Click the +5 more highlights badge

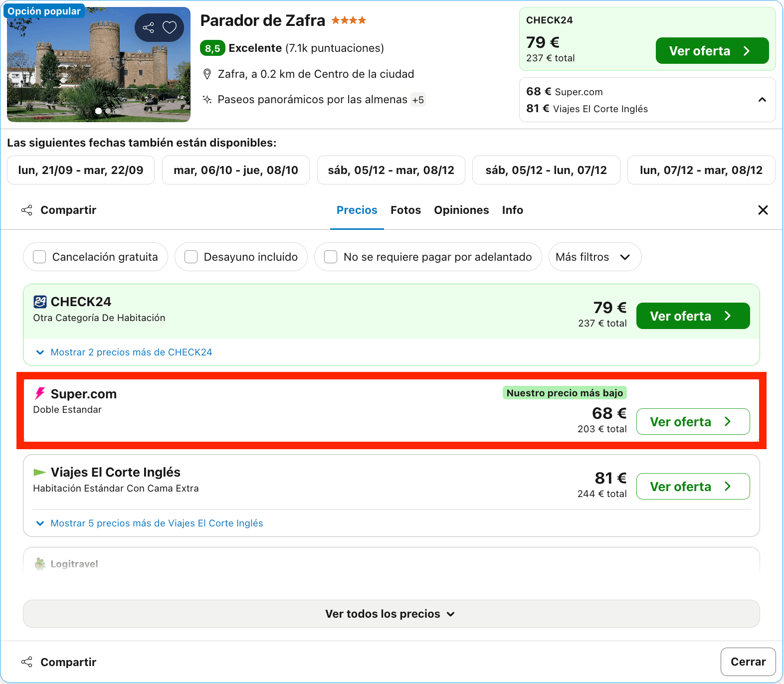tap(418, 100)
